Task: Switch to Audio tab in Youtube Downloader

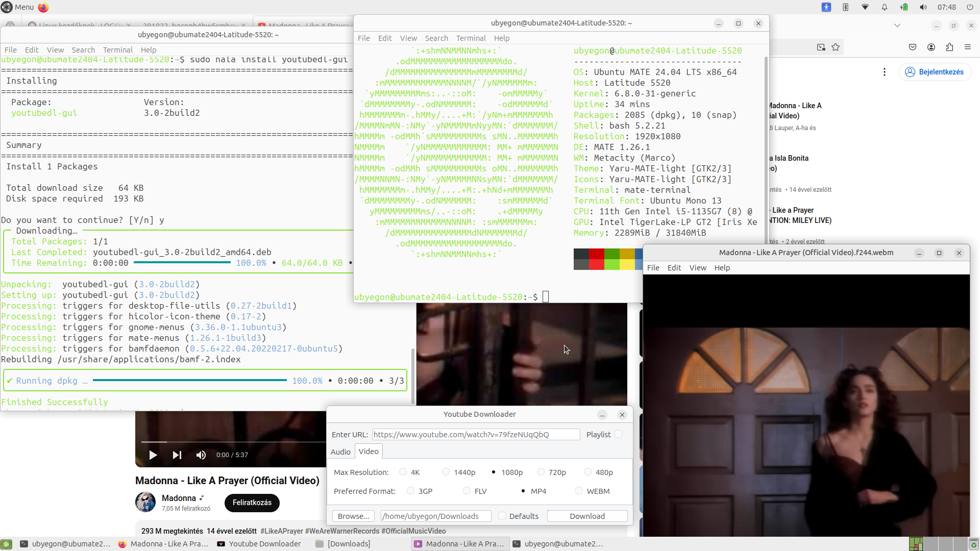Action: pos(340,452)
